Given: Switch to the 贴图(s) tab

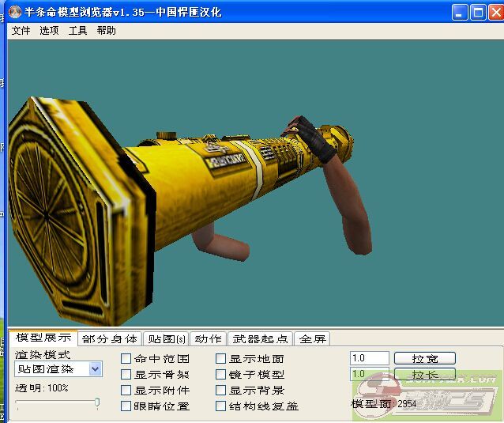Looking at the screenshot, I should click(166, 338).
